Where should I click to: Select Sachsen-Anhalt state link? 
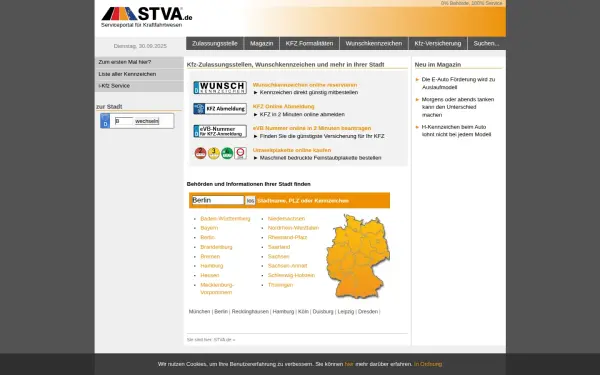(287, 266)
